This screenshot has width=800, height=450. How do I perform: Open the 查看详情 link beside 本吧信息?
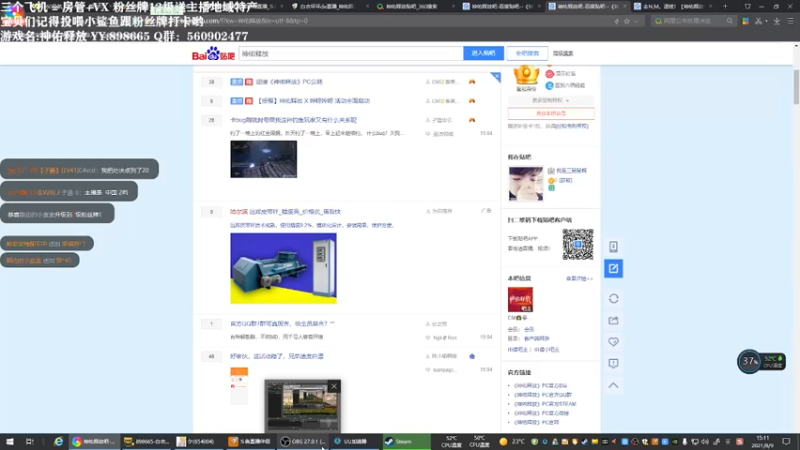point(580,279)
